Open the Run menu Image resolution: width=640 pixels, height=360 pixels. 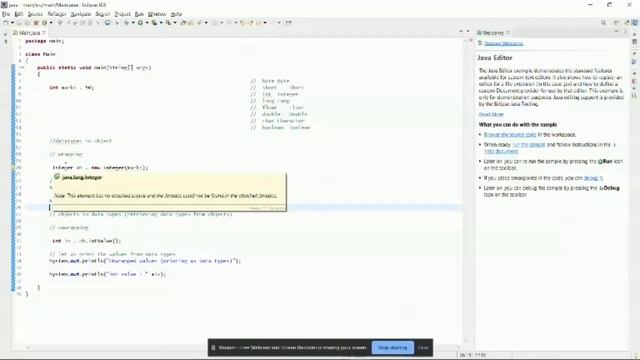pos(139,14)
